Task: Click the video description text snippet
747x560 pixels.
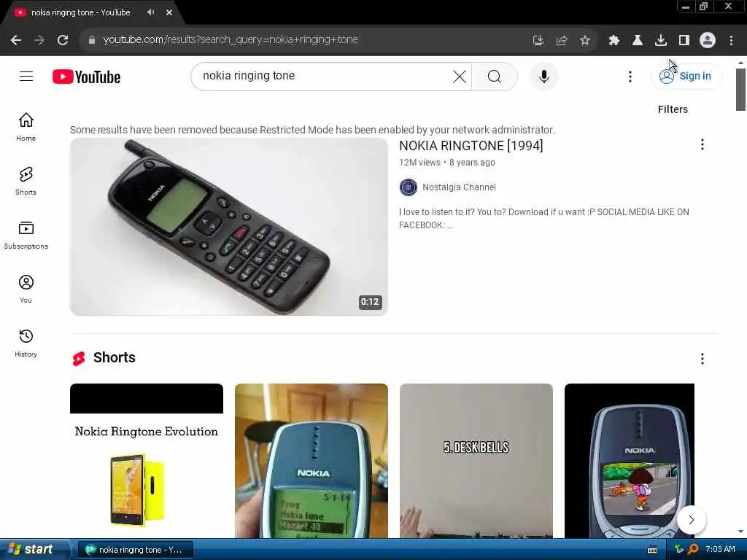Action: coord(543,219)
